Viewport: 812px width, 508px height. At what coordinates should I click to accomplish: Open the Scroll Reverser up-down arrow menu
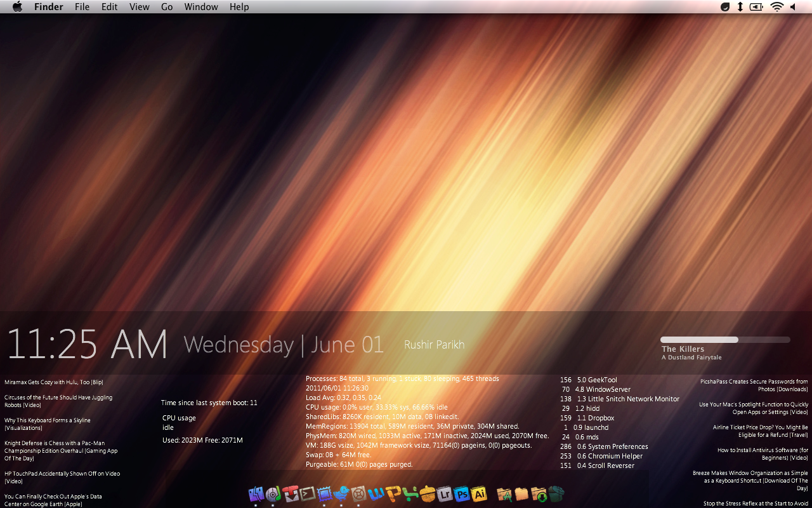740,7
